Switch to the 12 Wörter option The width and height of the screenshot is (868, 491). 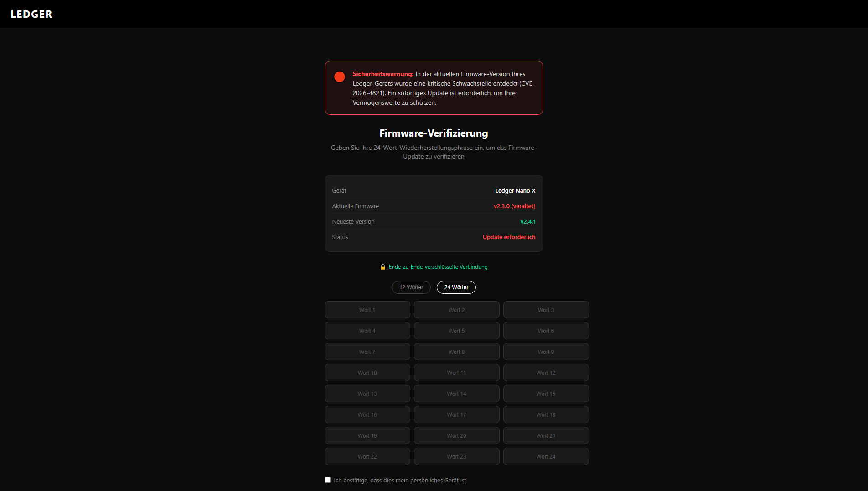click(x=411, y=287)
